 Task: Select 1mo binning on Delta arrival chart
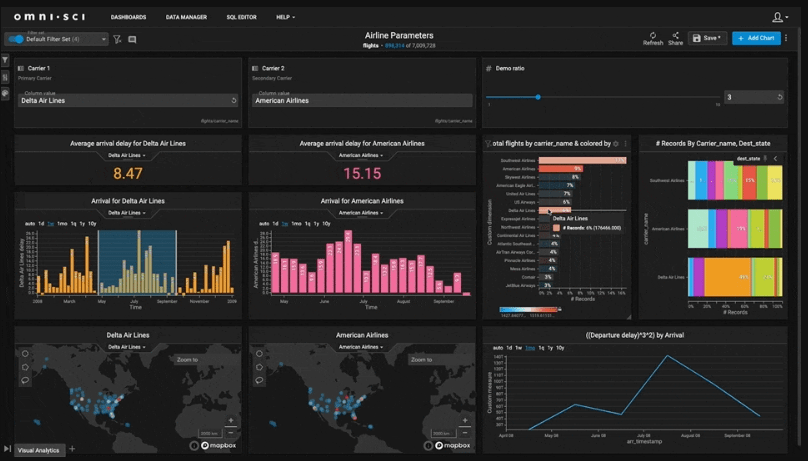point(62,224)
